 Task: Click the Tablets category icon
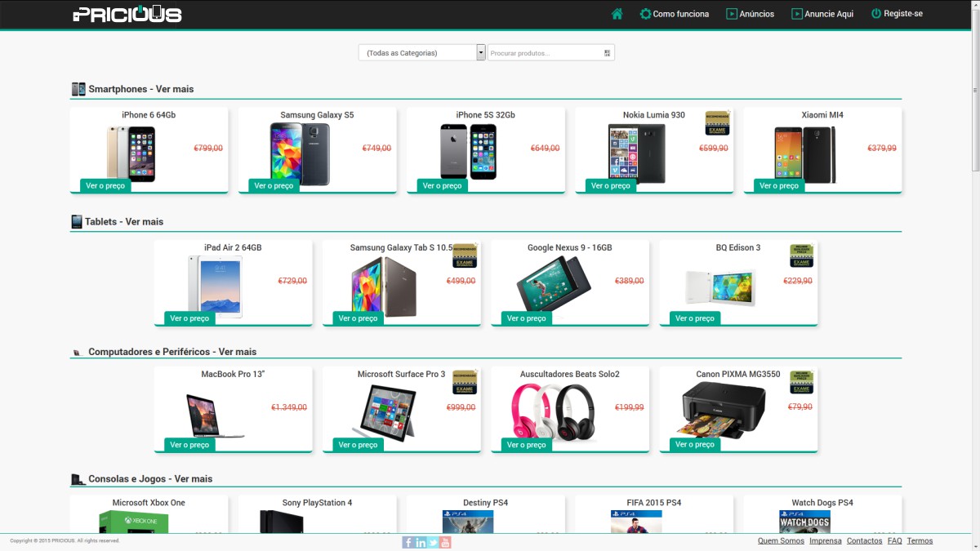(x=77, y=221)
